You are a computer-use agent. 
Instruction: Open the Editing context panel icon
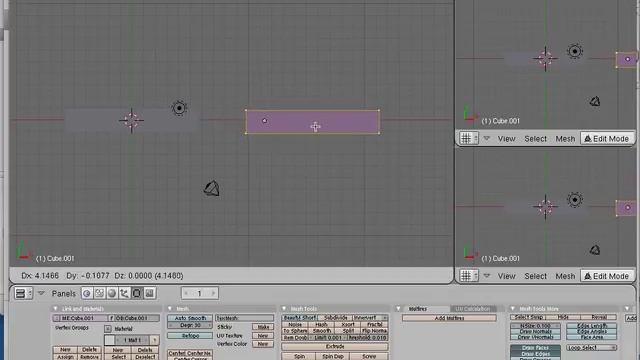coord(137,293)
